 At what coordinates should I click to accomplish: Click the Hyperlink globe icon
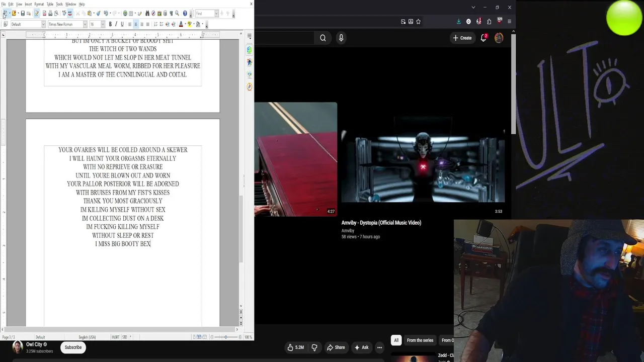point(125,14)
